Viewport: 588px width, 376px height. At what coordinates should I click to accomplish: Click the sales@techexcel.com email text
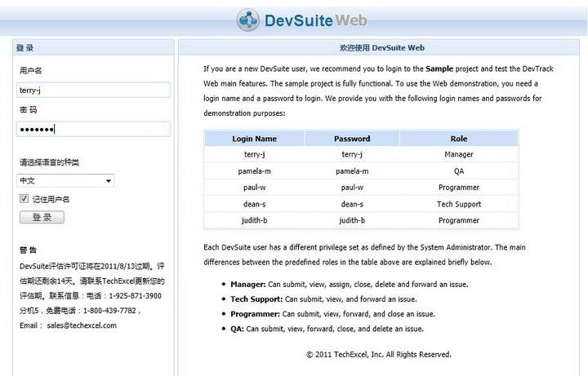(x=82, y=325)
